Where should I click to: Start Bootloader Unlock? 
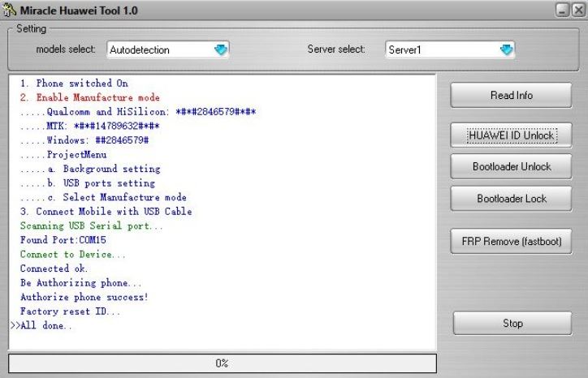[x=511, y=167]
